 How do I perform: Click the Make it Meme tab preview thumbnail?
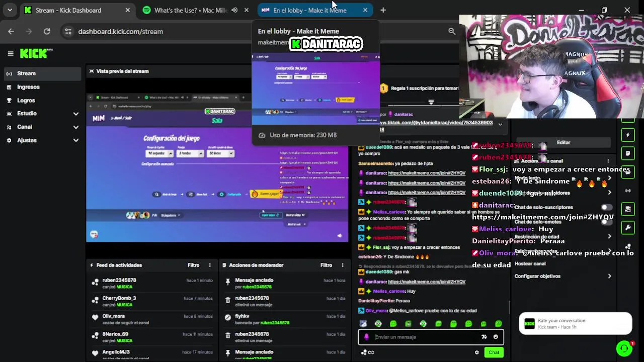[x=316, y=88]
